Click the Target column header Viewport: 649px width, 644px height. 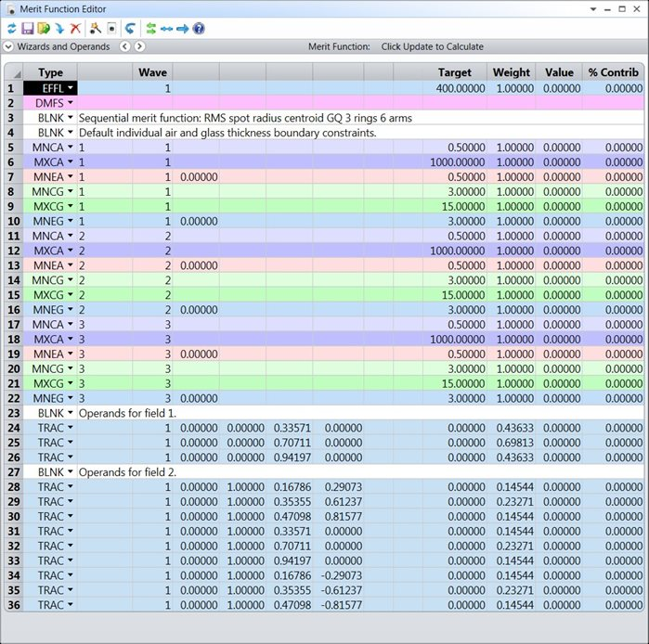coord(454,72)
